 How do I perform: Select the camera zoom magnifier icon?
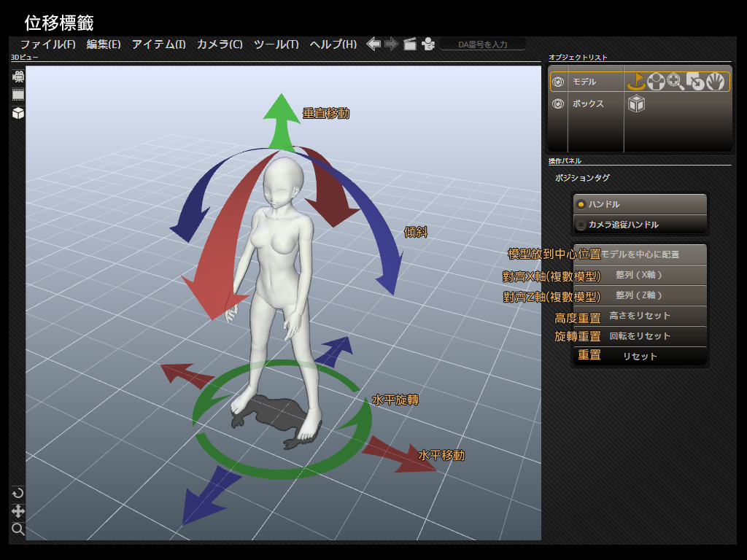point(18,529)
